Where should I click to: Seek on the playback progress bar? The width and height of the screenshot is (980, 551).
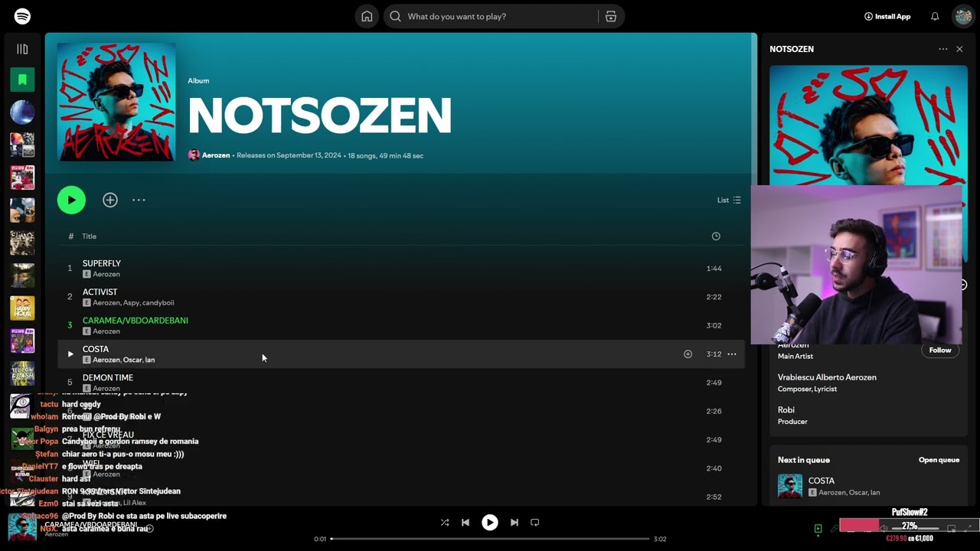coord(490,539)
